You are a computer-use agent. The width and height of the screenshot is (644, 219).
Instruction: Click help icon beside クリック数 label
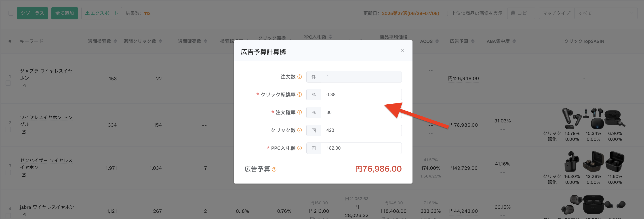click(x=299, y=130)
